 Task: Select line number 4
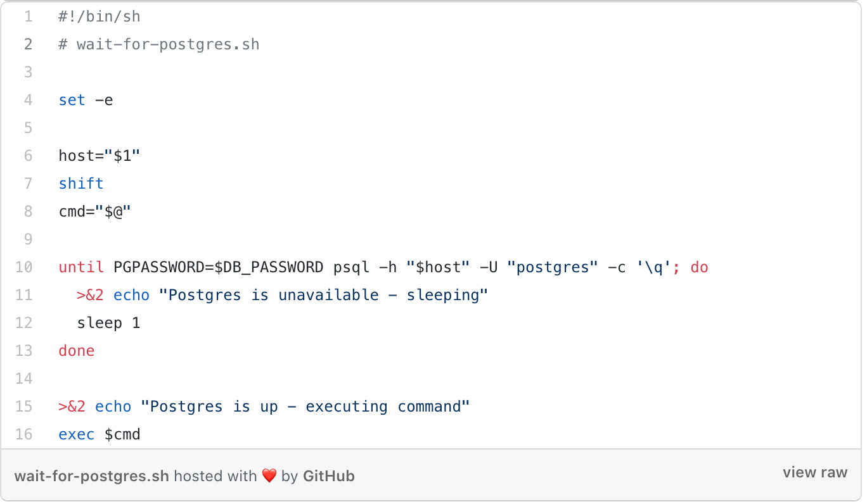[x=28, y=101]
